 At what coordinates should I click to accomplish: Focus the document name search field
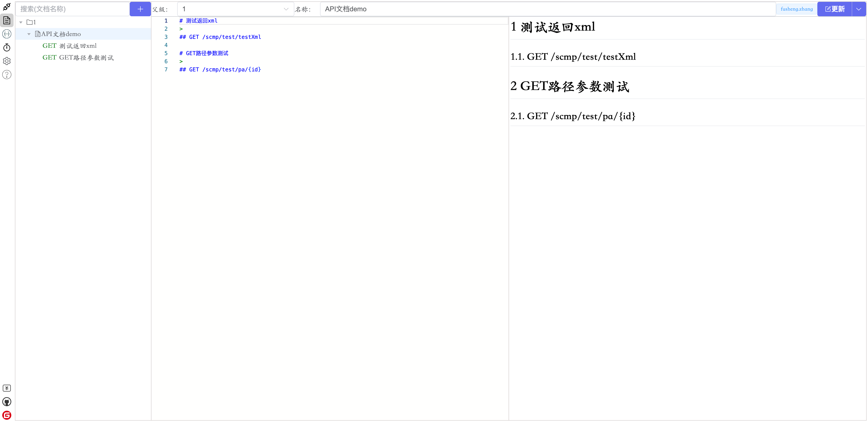tap(73, 9)
